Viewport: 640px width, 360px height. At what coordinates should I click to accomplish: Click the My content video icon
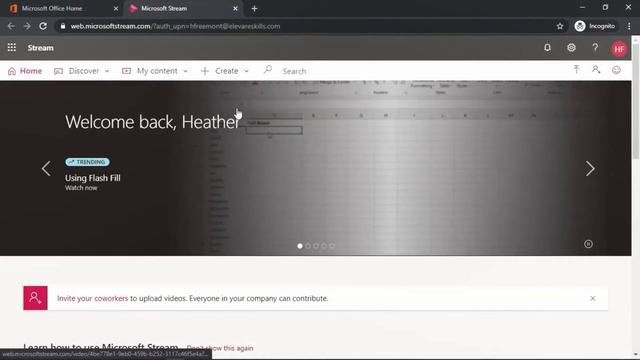(x=127, y=71)
